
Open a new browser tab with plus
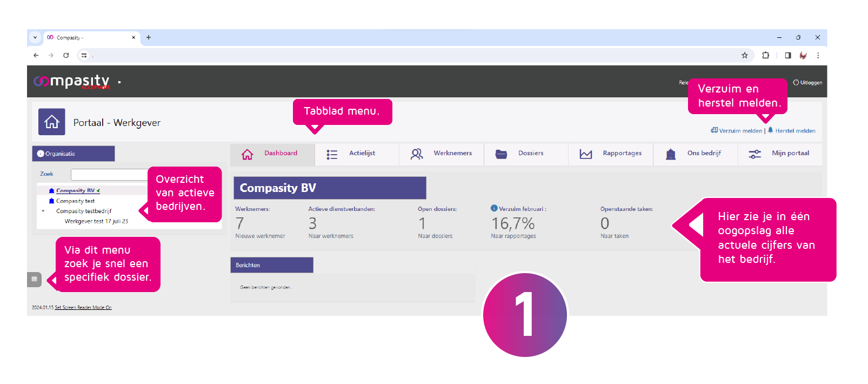(149, 37)
